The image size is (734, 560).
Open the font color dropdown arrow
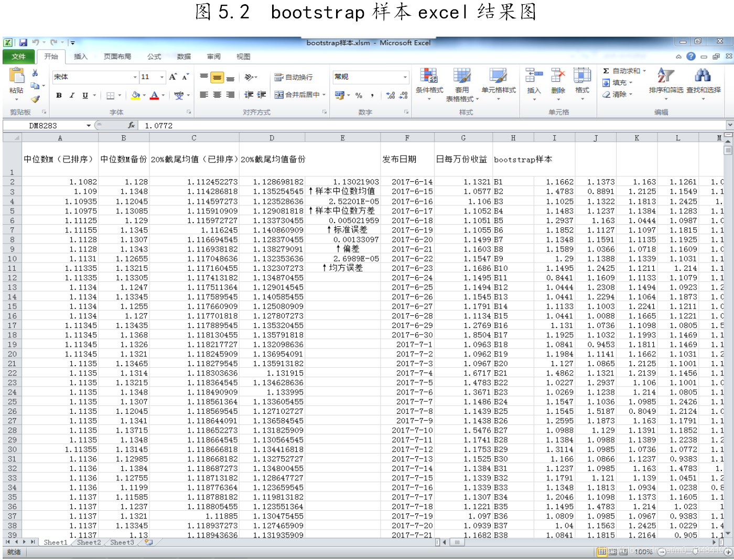point(163,95)
